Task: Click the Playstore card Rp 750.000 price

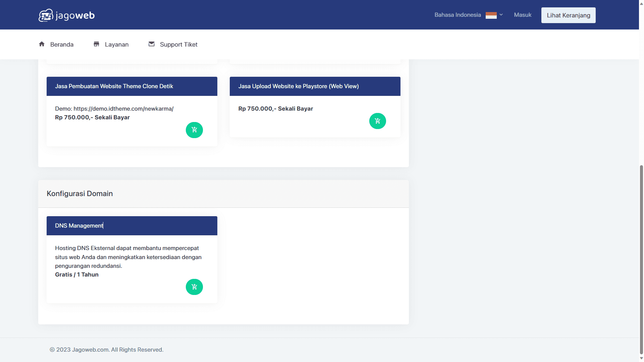Action: tap(275, 109)
